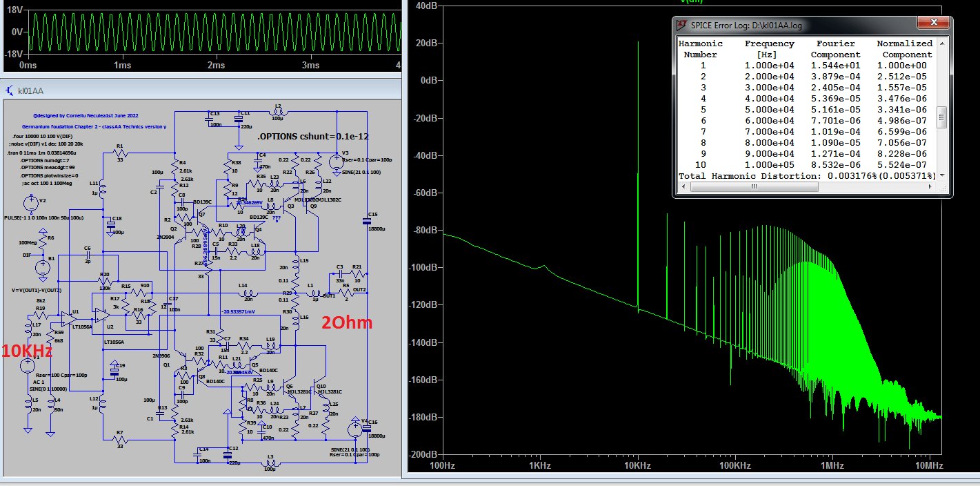Click the 0dB label on FFT vertical axis
The image size is (980, 486).
428,80
